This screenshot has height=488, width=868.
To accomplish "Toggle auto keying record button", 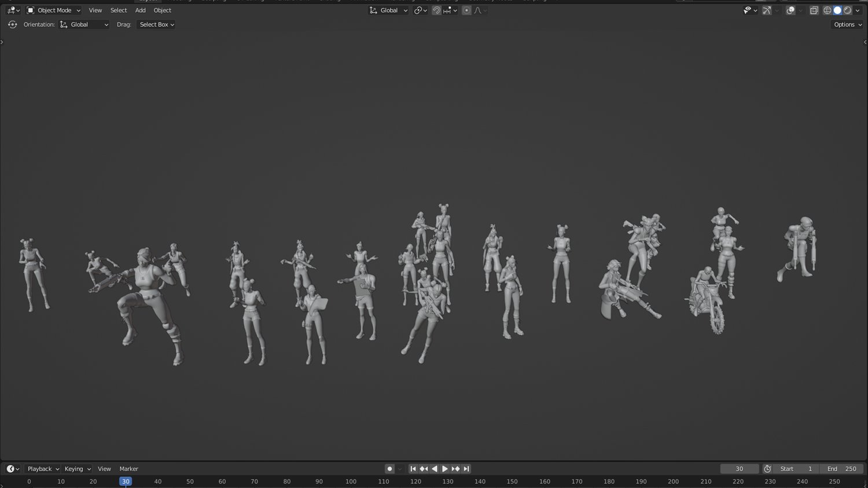I will click(x=389, y=469).
